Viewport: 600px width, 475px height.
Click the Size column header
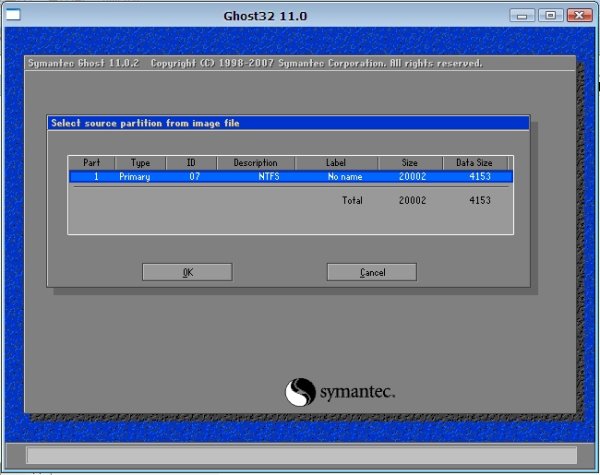pyautogui.click(x=410, y=162)
